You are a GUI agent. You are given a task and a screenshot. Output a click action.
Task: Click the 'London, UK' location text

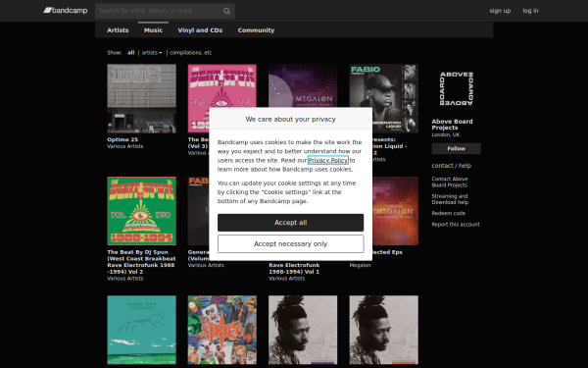(446, 134)
